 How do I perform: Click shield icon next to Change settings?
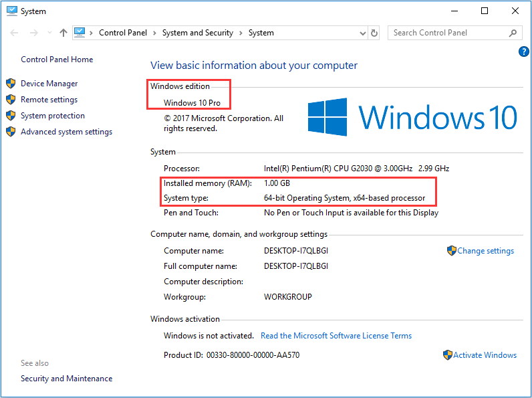(x=452, y=251)
